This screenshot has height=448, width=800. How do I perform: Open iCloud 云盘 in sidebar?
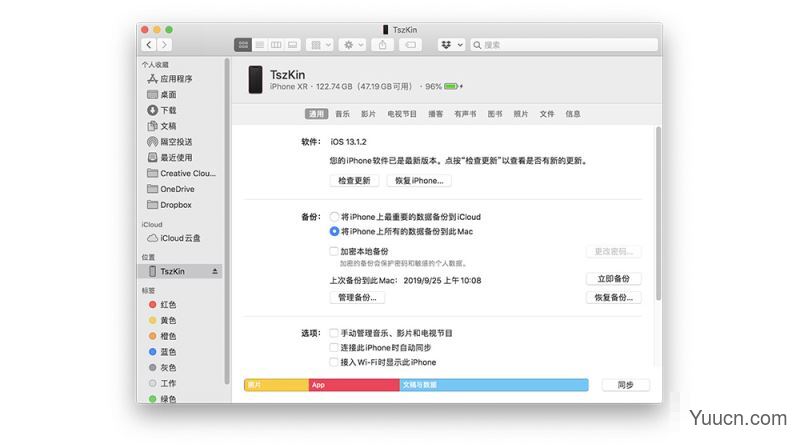click(x=181, y=238)
